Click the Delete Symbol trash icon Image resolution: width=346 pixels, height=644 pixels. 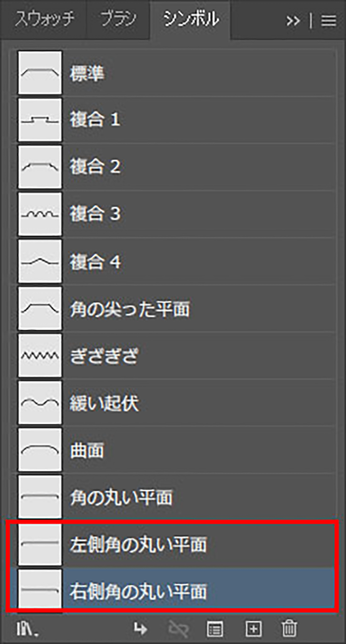coord(289,629)
